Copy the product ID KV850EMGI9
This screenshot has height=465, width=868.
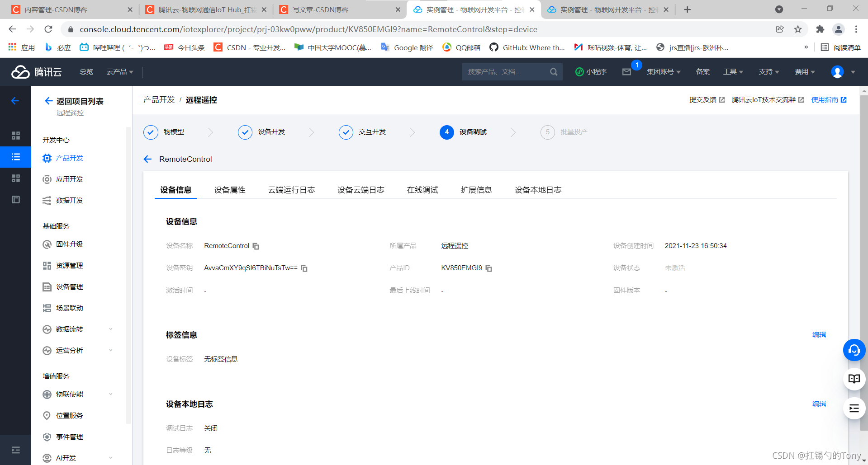pos(489,268)
